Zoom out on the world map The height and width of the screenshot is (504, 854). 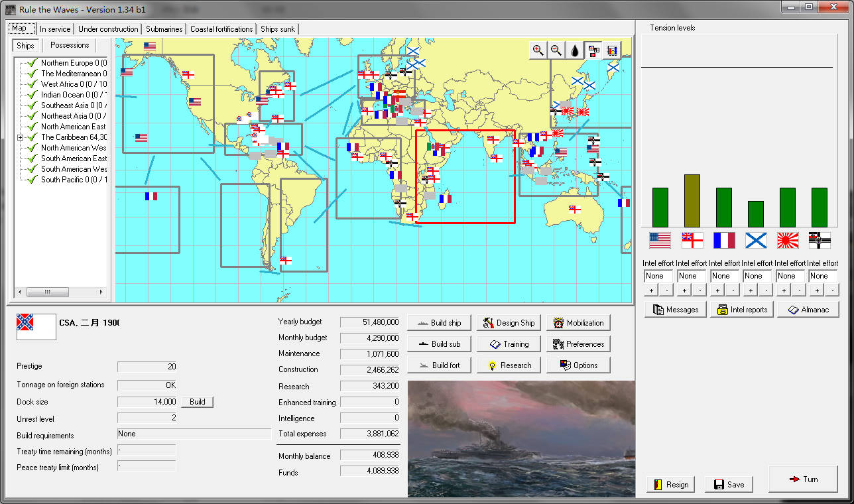556,50
